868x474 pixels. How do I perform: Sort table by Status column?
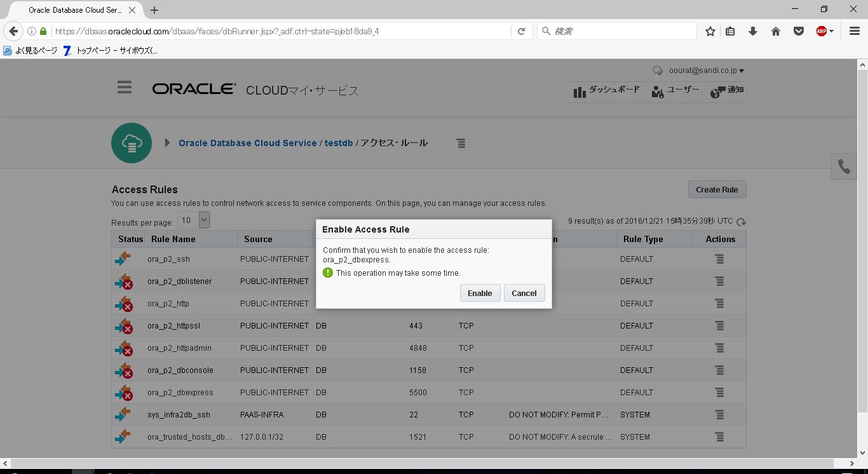pyautogui.click(x=130, y=239)
